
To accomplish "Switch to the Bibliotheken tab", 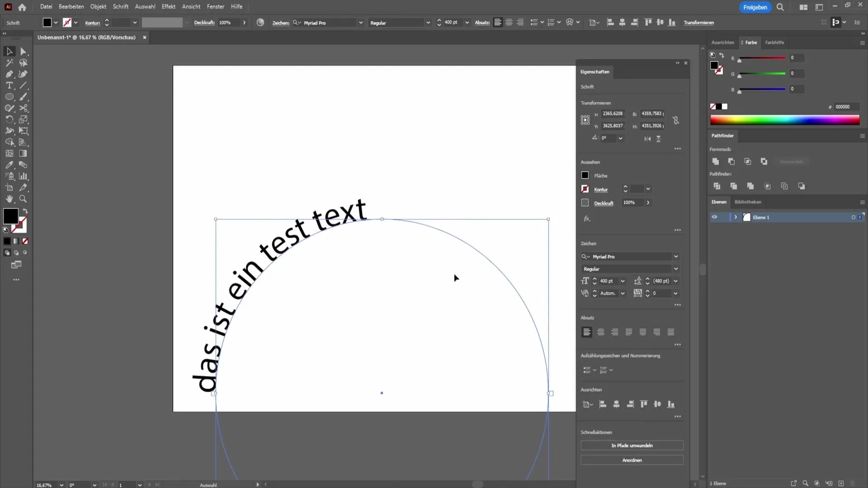I will [x=748, y=202].
